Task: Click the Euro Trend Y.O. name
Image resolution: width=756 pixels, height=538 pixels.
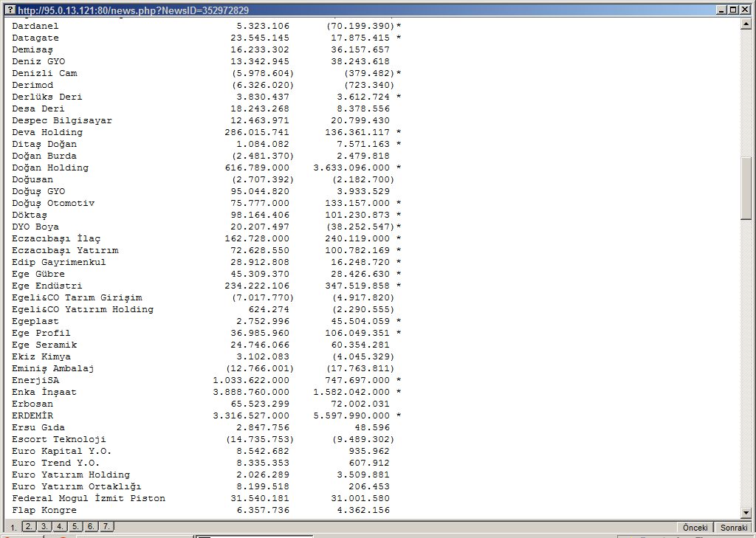Action: [56, 463]
